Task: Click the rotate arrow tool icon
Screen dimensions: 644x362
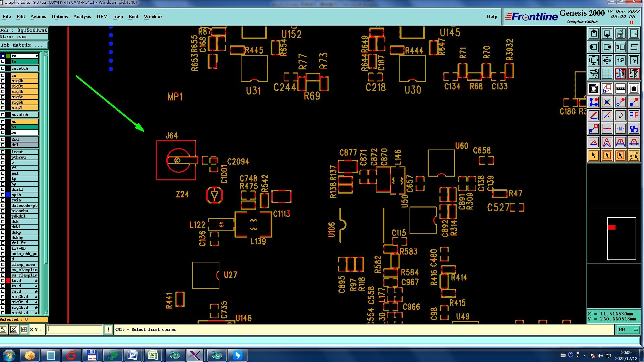Action: [x=620, y=116]
